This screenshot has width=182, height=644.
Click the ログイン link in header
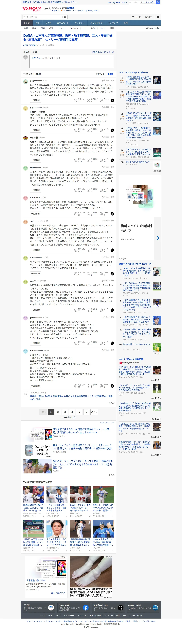(56, 10)
